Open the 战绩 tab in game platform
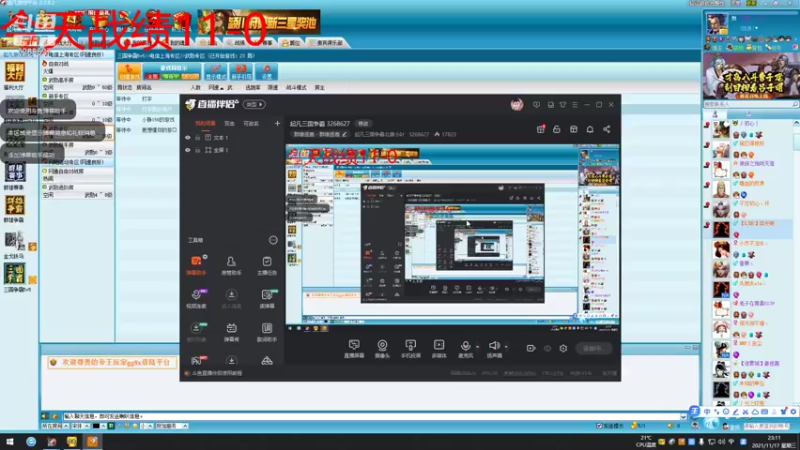 point(236,43)
